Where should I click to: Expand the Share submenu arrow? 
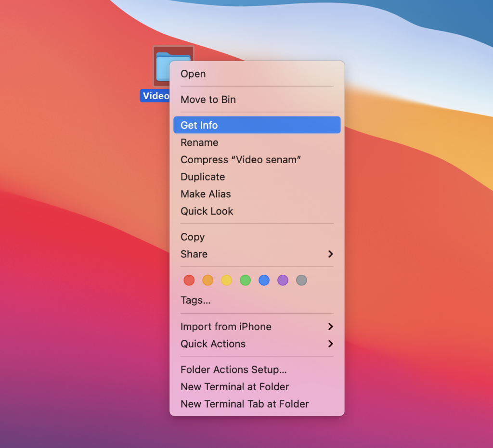(x=330, y=254)
